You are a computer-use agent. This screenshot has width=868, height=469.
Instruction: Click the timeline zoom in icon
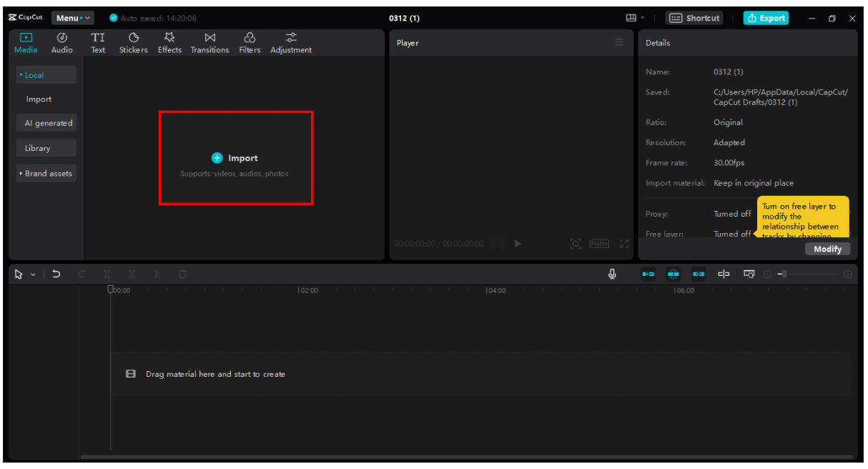(848, 274)
